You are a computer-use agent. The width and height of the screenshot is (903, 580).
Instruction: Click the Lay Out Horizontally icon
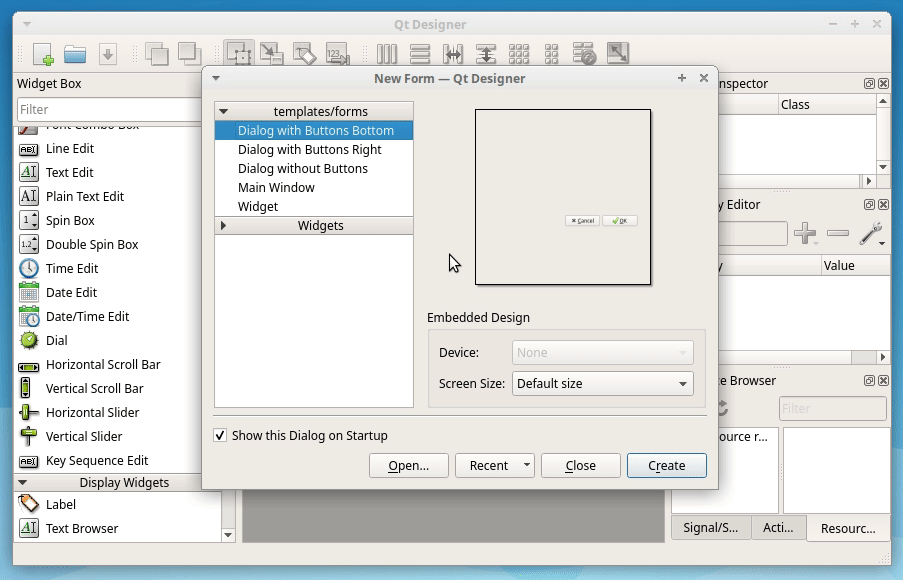(x=388, y=53)
